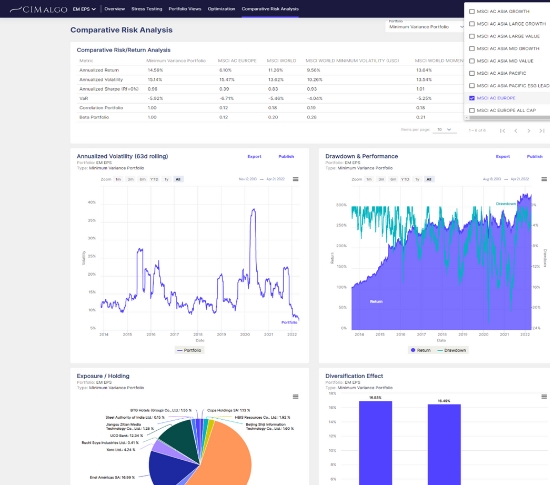This screenshot has height=485, width=550.
Task: Go to next page of risk table
Action: 529,130
